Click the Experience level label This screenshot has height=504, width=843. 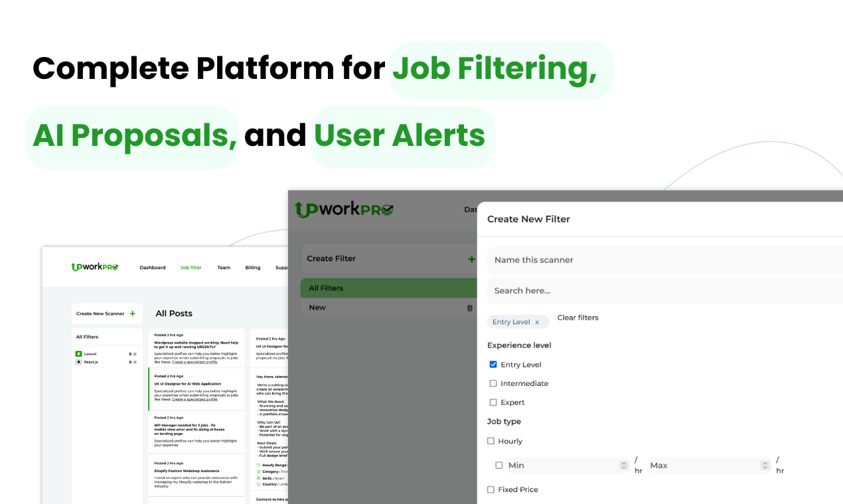519,346
